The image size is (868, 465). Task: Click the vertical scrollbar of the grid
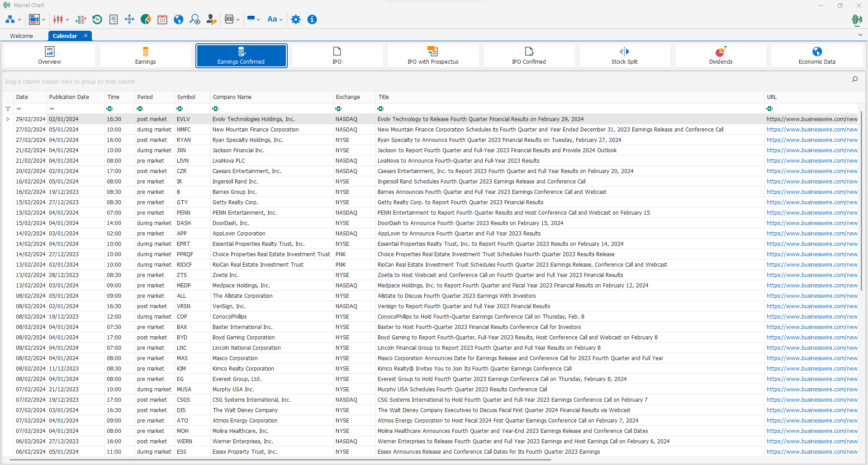(861, 201)
